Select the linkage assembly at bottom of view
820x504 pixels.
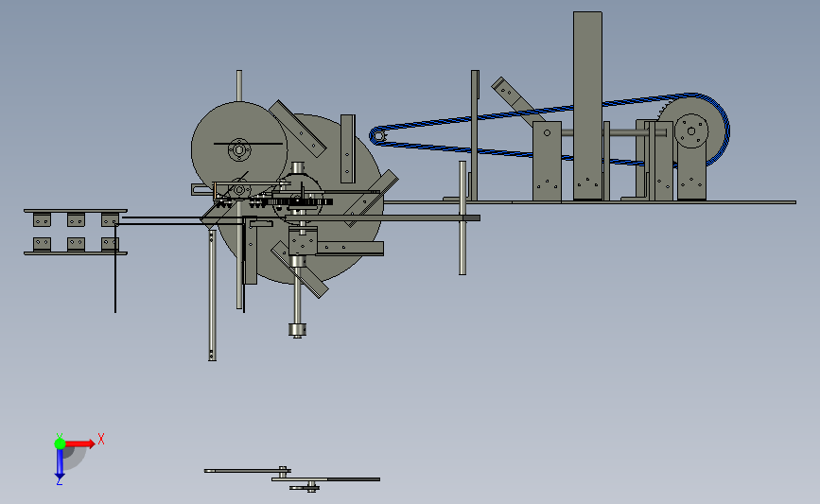point(293,478)
